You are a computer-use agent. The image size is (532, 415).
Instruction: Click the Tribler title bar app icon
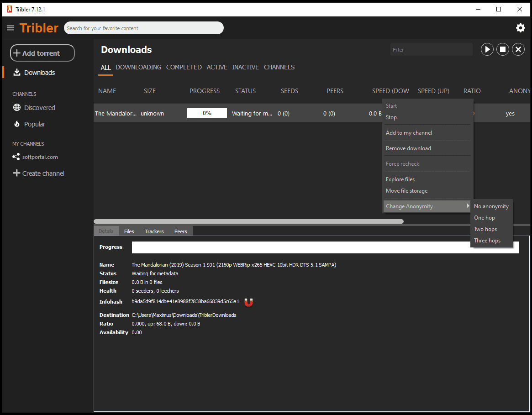(x=10, y=9)
